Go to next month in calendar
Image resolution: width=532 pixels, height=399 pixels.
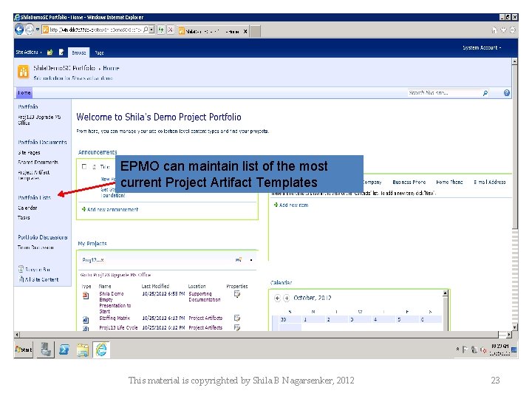[x=287, y=299]
